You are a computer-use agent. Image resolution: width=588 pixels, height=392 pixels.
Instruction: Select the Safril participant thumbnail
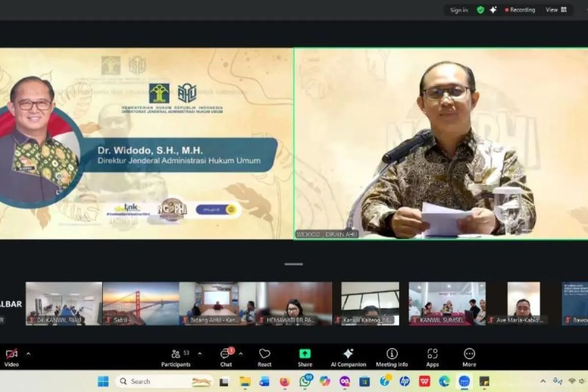point(141,303)
